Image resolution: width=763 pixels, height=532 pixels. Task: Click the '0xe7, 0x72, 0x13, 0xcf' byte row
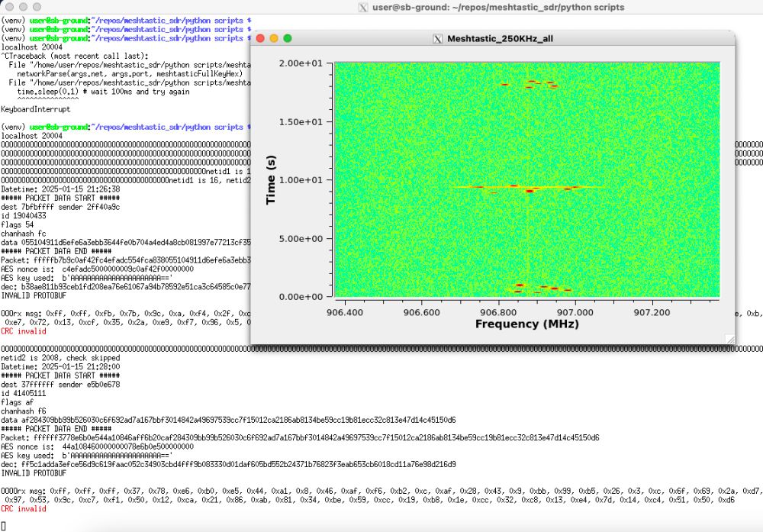127,322
